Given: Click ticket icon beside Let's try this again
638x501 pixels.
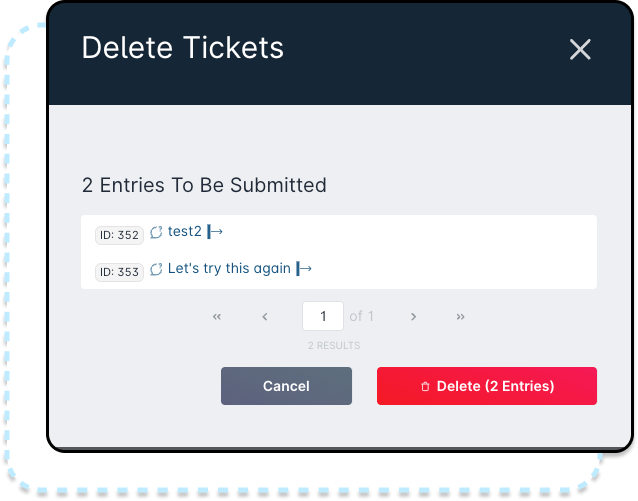Looking at the screenshot, I should (x=156, y=269).
